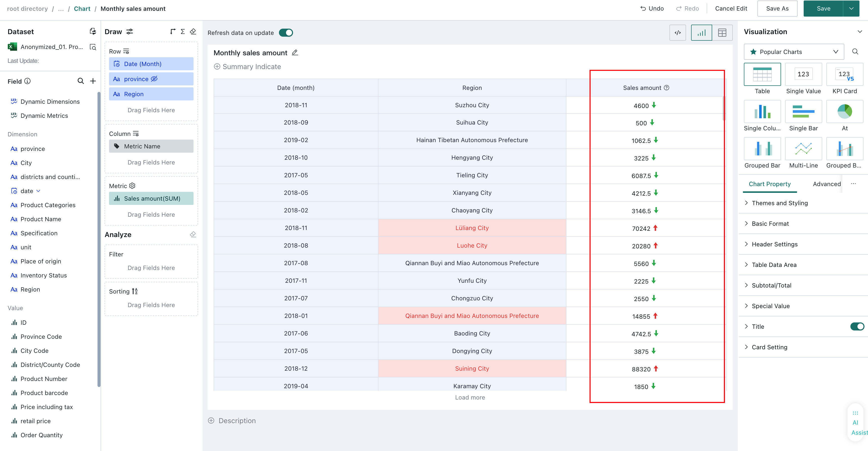Click the search icon in Field section
The image size is (868, 451).
80,81
